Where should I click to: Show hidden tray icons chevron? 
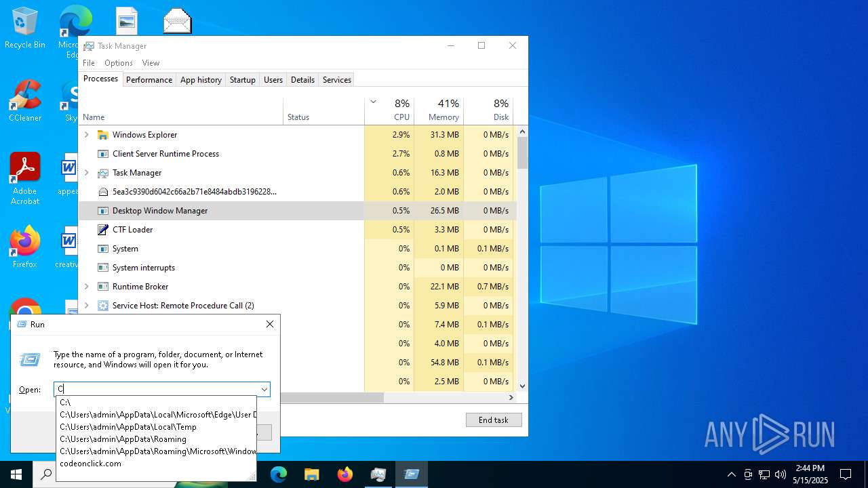(731, 474)
